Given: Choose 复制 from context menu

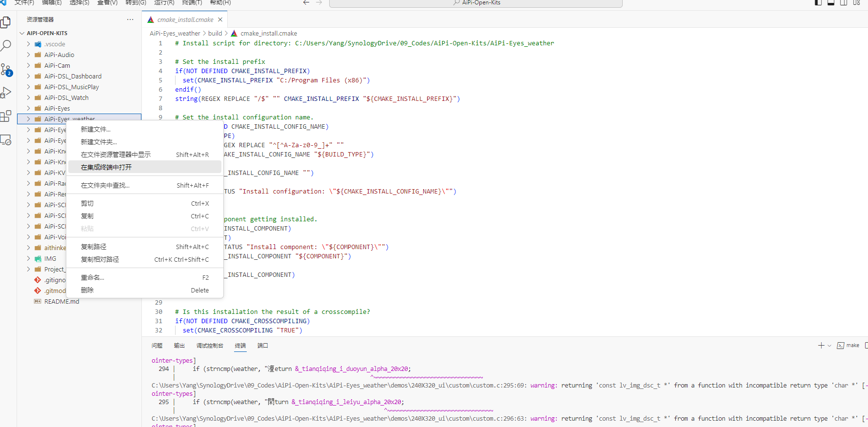Looking at the screenshot, I should click(145, 216).
